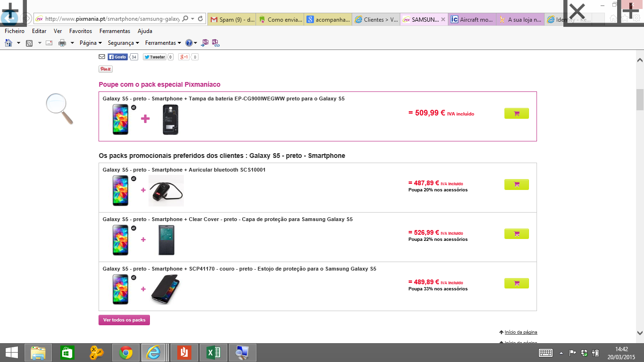
Task: Open the Clear Cover pack title link
Action: (228, 219)
